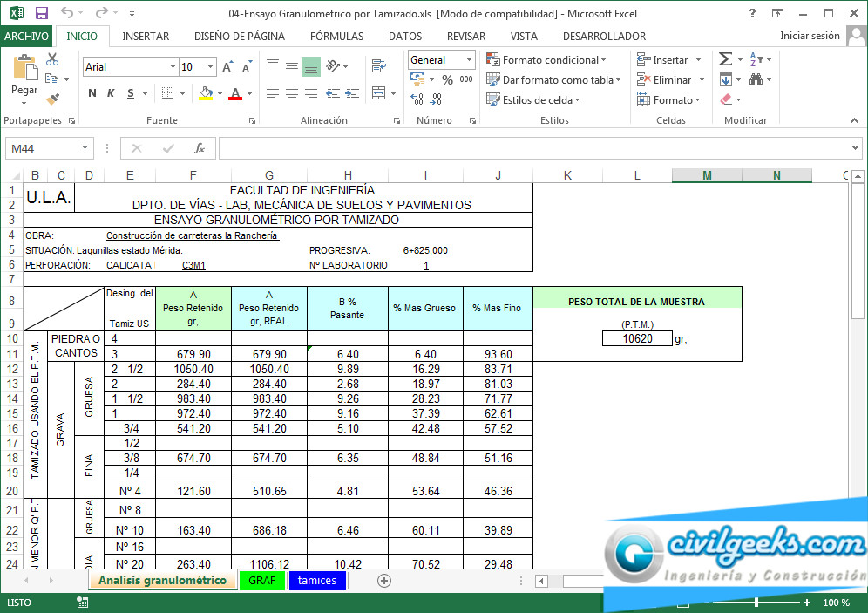
Task: Click the AutoSum sigma icon
Action: [x=725, y=59]
